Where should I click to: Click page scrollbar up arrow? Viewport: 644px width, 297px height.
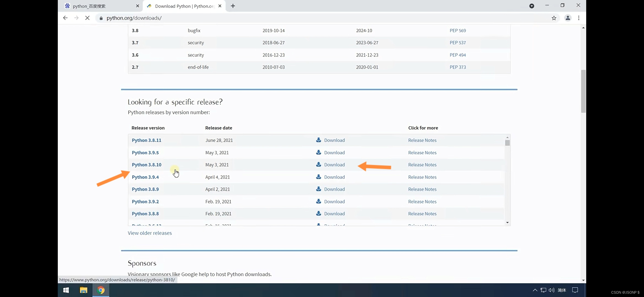(583, 28)
